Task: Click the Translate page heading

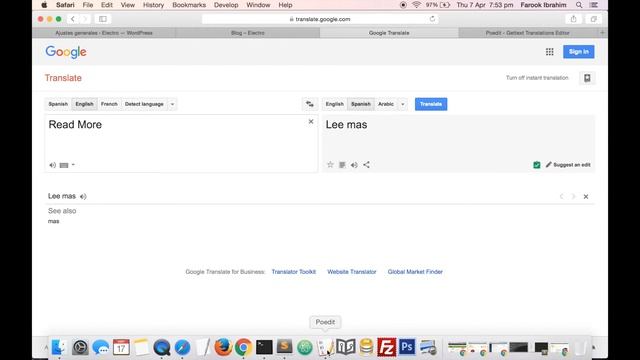Action: click(x=63, y=78)
